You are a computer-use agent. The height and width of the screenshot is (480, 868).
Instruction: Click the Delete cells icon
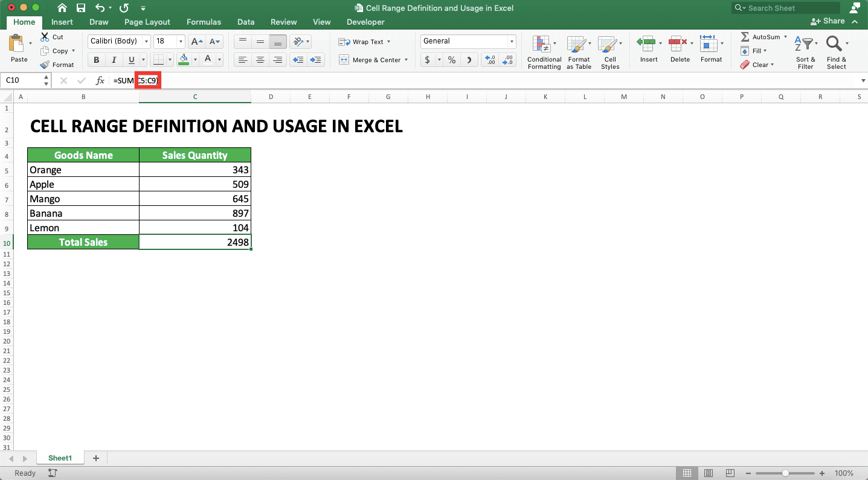678,43
